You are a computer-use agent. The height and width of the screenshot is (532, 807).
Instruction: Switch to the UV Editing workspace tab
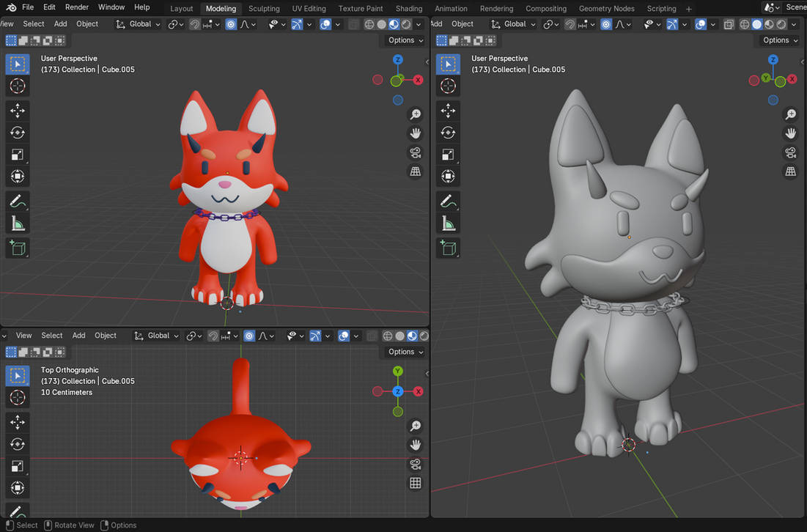coord(309,9)
